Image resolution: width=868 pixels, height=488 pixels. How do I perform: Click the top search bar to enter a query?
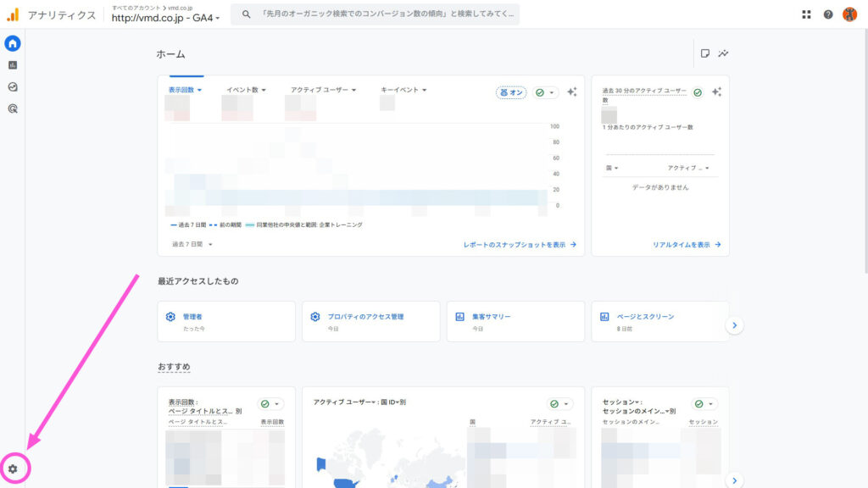(x=381, y=14)
